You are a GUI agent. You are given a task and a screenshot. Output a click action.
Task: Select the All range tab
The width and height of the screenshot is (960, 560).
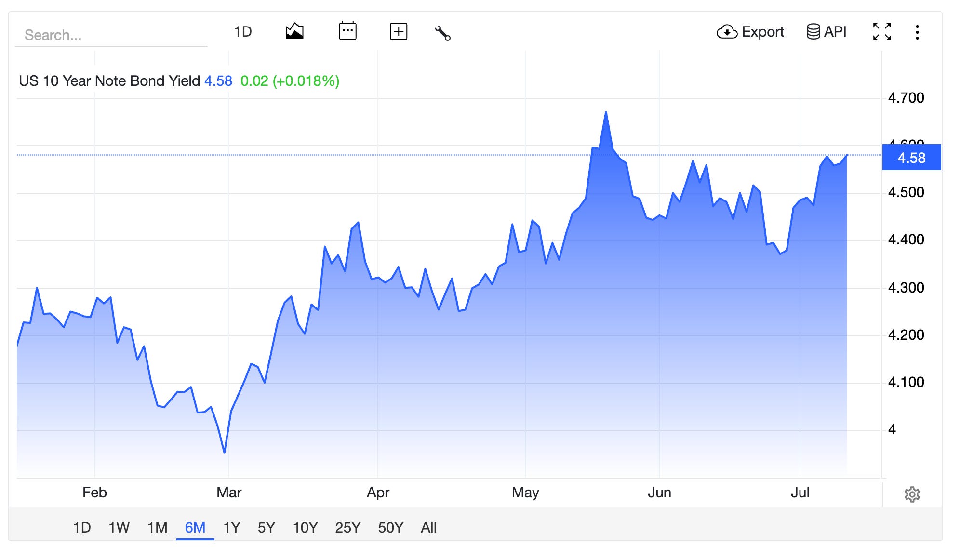pyautogui.click(x=428, y=527)
